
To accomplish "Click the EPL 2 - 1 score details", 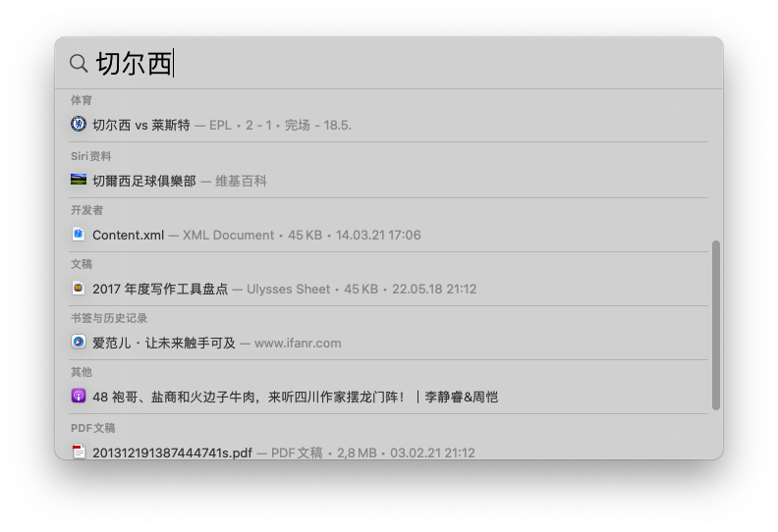I will pos(280,125).
